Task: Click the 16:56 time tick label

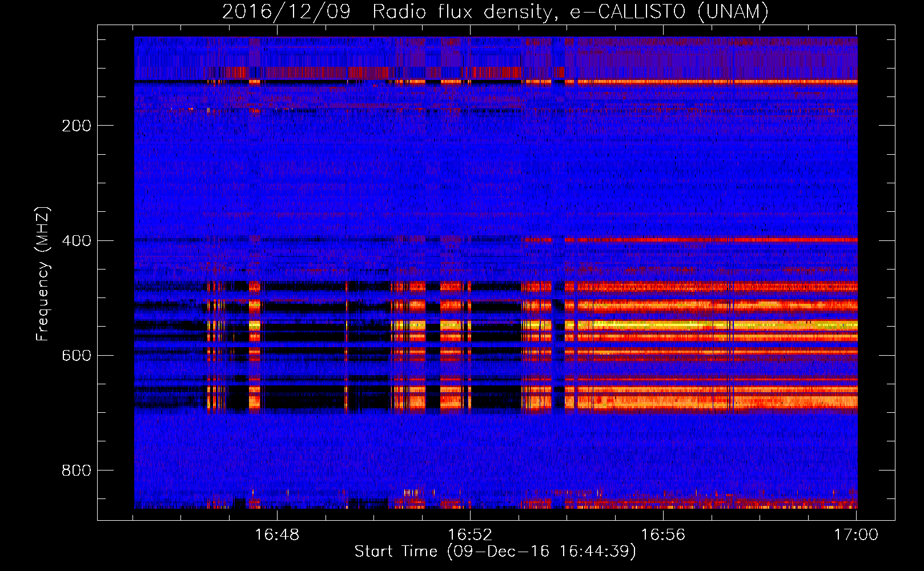Action: [x=663, y=535]
